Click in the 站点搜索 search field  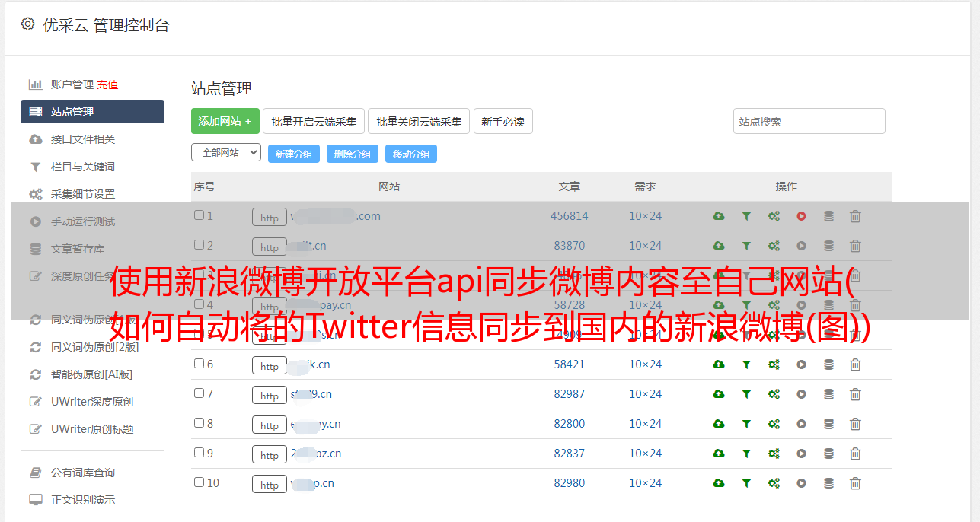point(809,121)
